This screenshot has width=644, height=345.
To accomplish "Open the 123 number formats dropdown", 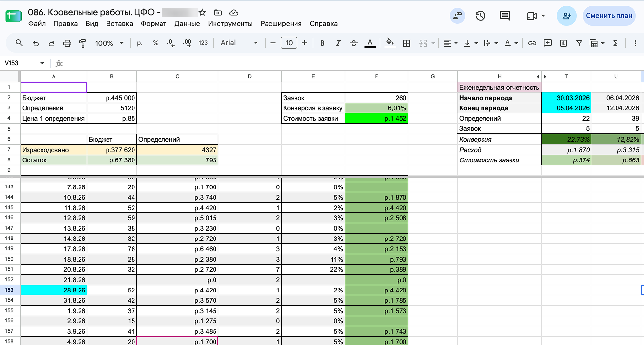I will (203, 43).
